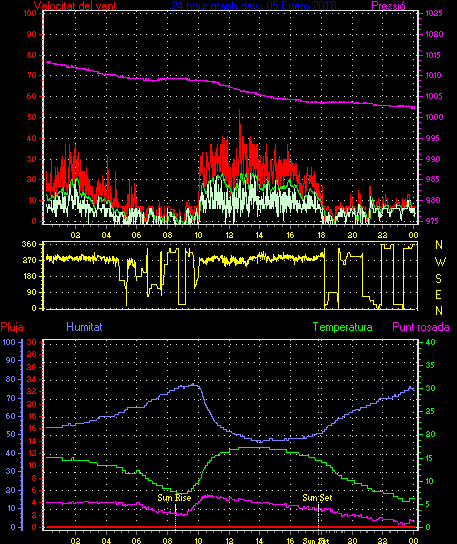Click the "980" pressure axis value
The image size is (457, 544).
(x=433, y=200)
